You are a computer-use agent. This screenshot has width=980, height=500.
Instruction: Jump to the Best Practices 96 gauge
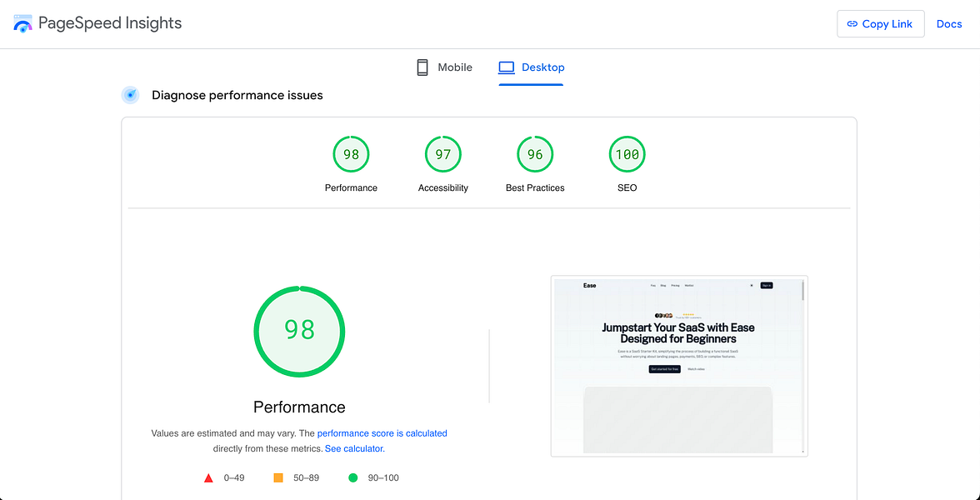click(x=535, y=163)
